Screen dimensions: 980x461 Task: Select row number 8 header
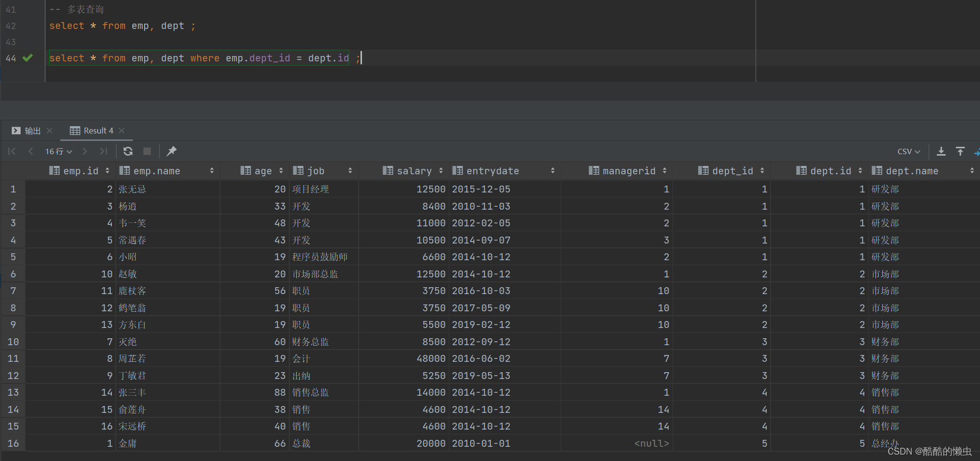click(13, 308)
